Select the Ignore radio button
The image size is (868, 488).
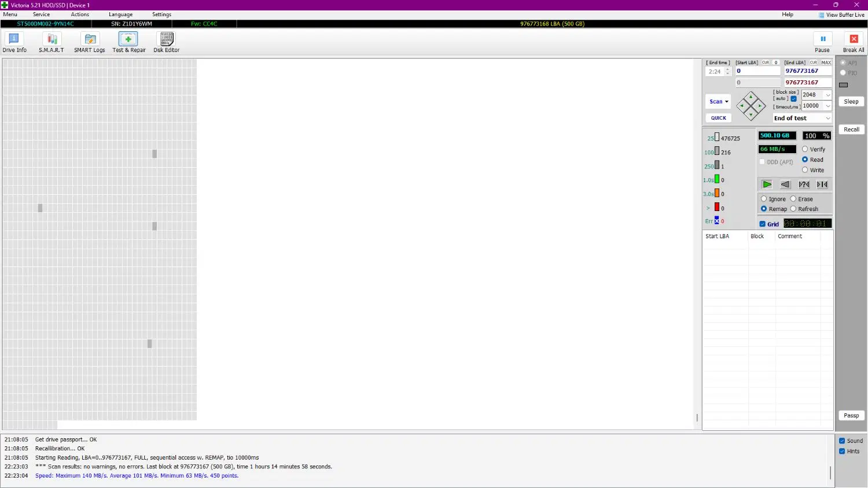click(x=764, y=199)
